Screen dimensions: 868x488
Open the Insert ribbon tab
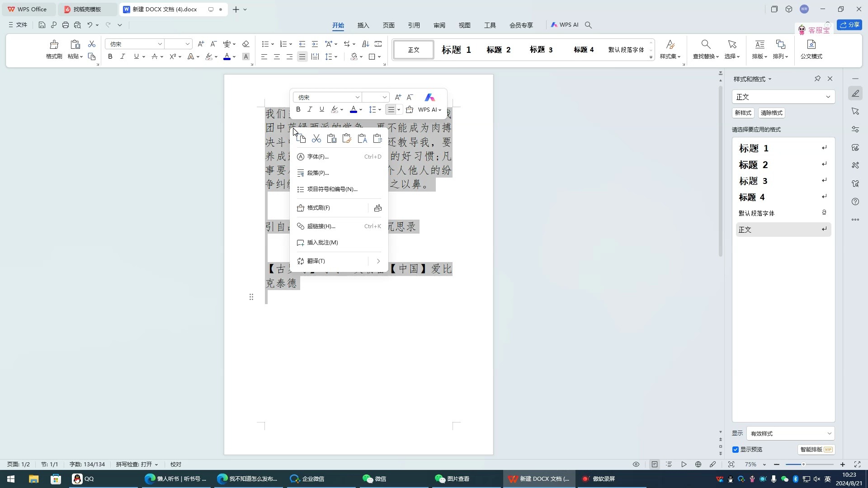(363, 25)
